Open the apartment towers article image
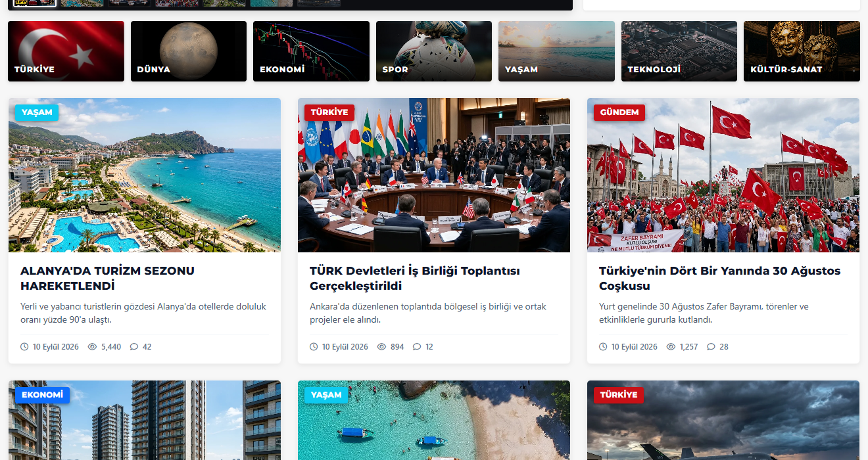The image size is (868, 460). point(145,421)
